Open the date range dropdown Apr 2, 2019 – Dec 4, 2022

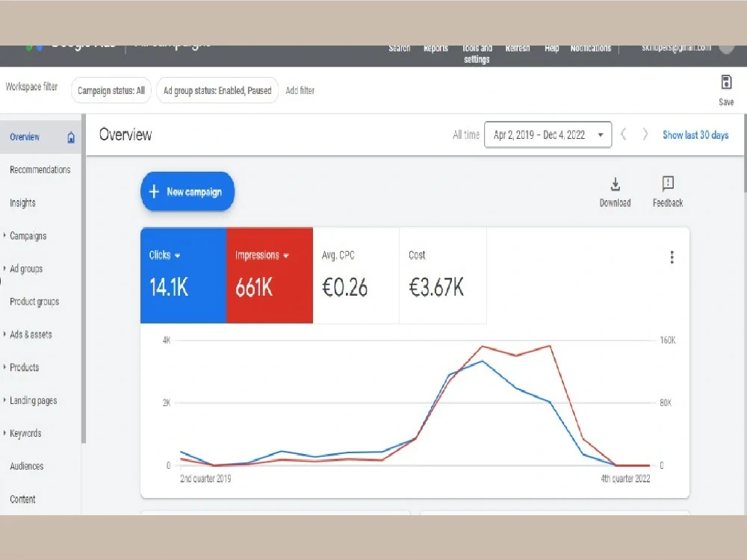(x=548, y=134)
